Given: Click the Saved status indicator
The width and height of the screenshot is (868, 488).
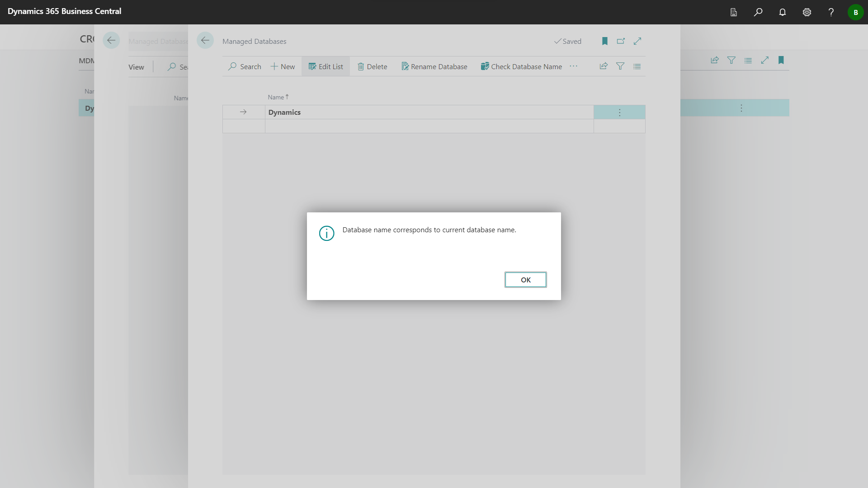Looking at the screenshot, I should [568, 41].
